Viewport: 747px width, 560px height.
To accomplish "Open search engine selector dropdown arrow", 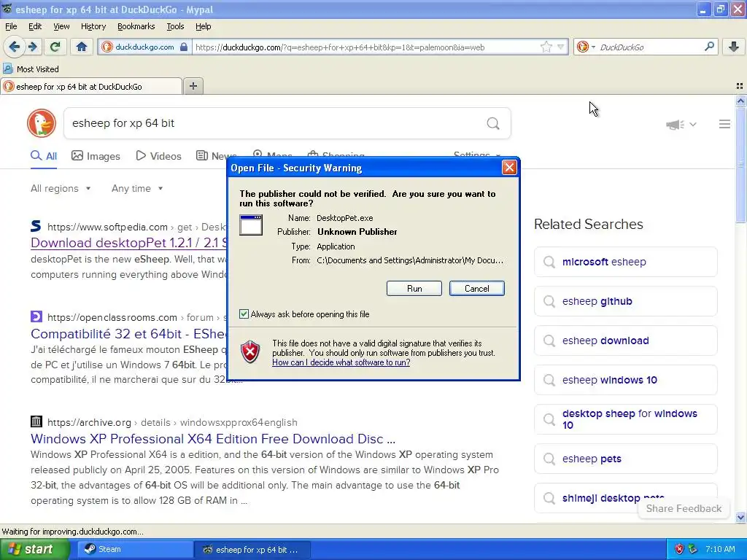I will click(x=593, y=47).
